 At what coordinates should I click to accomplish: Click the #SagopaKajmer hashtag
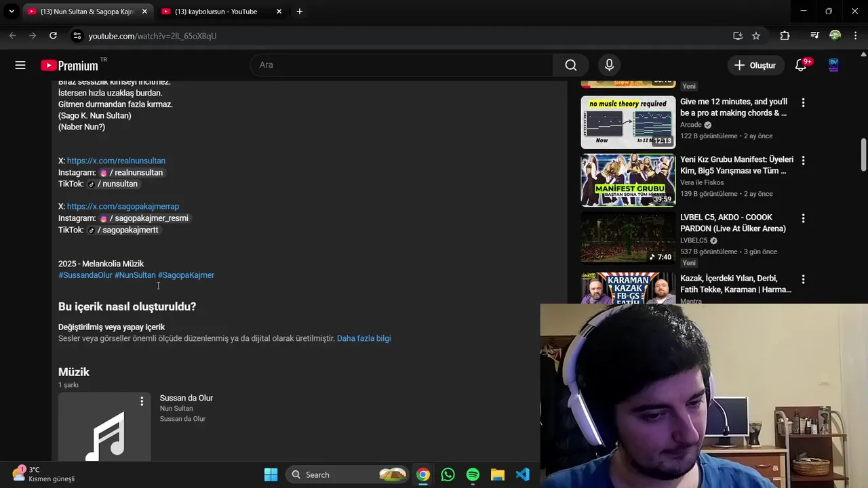click(186, 275)
